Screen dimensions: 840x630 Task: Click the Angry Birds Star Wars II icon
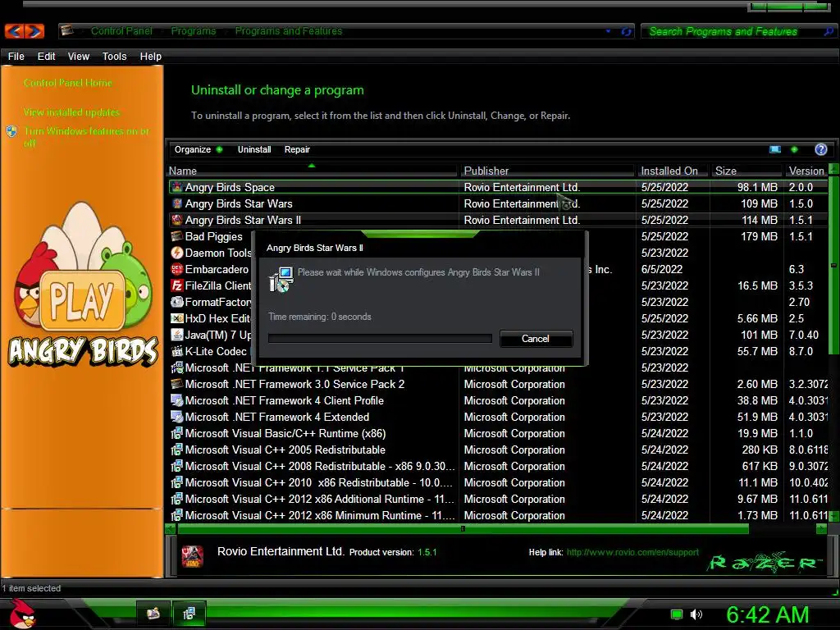coord(177,220)
